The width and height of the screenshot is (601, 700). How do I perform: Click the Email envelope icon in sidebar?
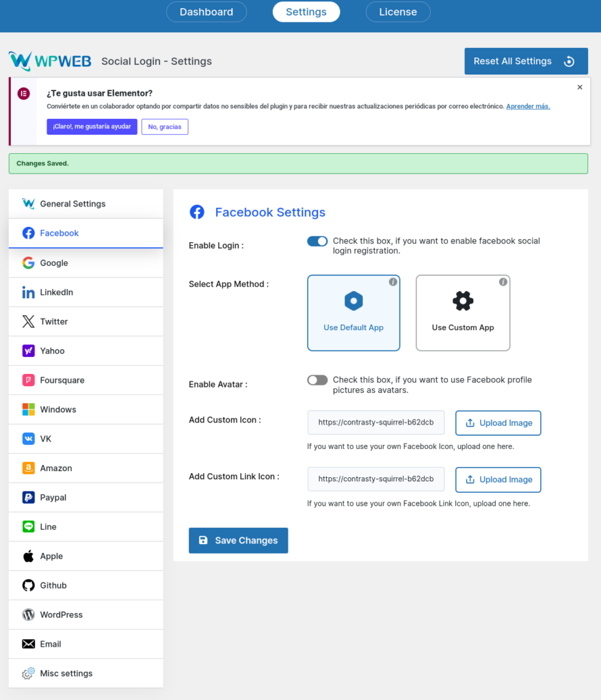click(x=29, y=644)
